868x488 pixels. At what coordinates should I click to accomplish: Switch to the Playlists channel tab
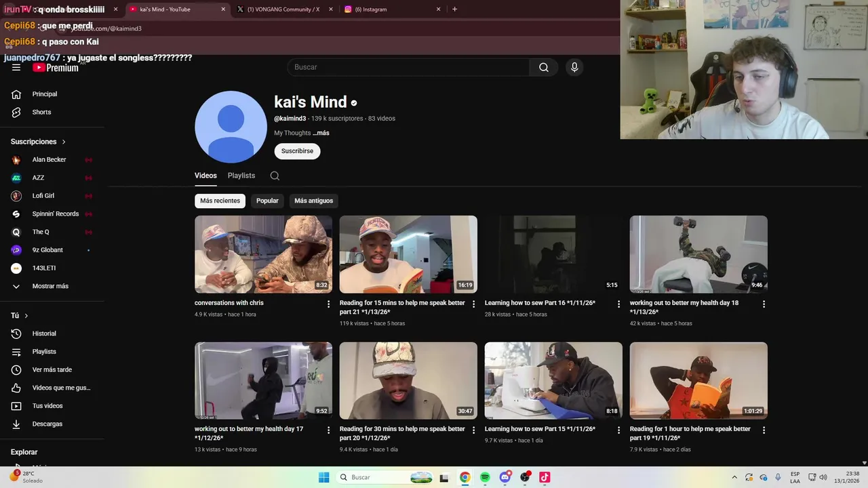[x=241, y=176]
